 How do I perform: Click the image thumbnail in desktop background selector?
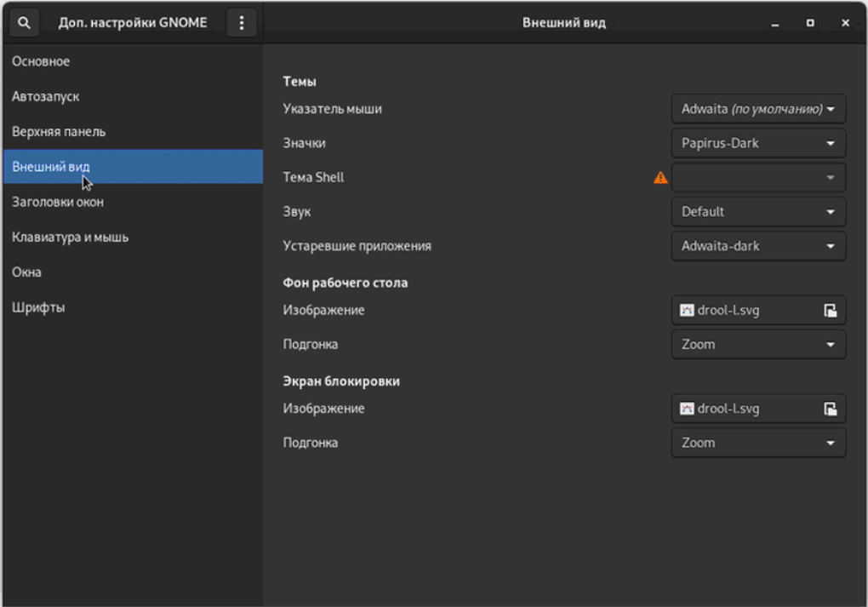coord(688,310)
